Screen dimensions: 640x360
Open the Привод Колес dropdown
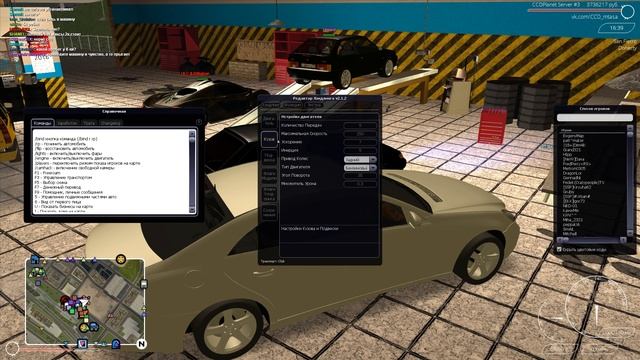point(360,159)
